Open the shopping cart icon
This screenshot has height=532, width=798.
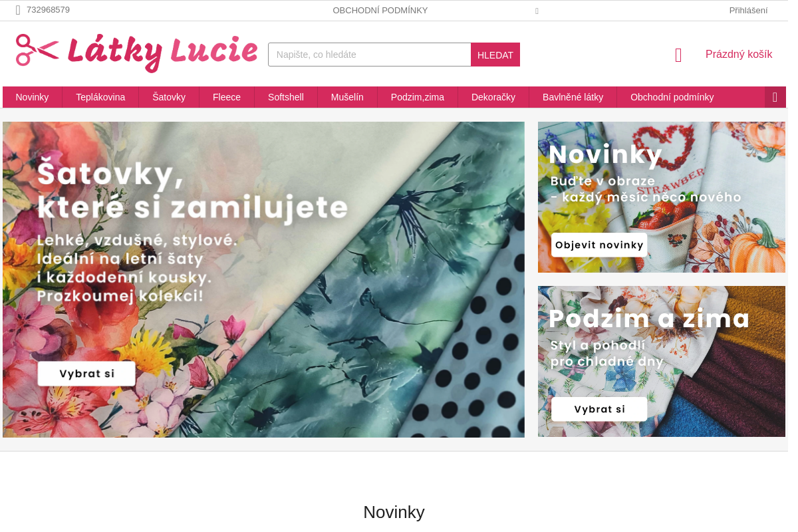(678, 55)
